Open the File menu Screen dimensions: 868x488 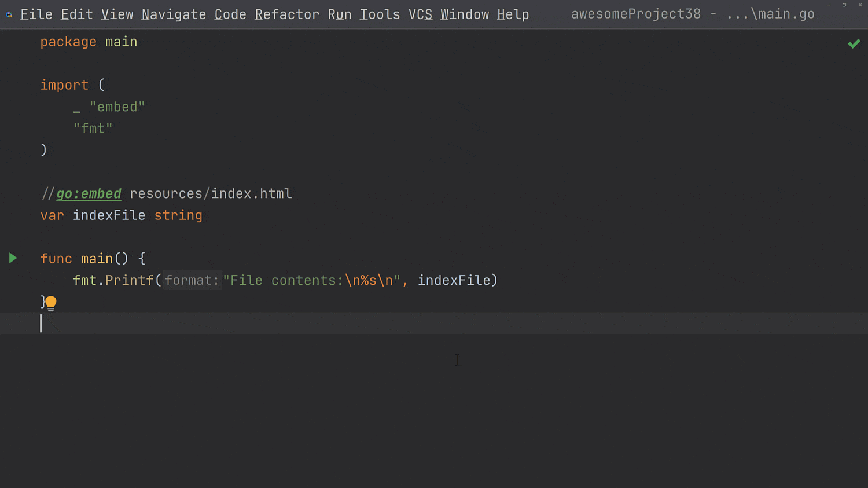point(36,14)
